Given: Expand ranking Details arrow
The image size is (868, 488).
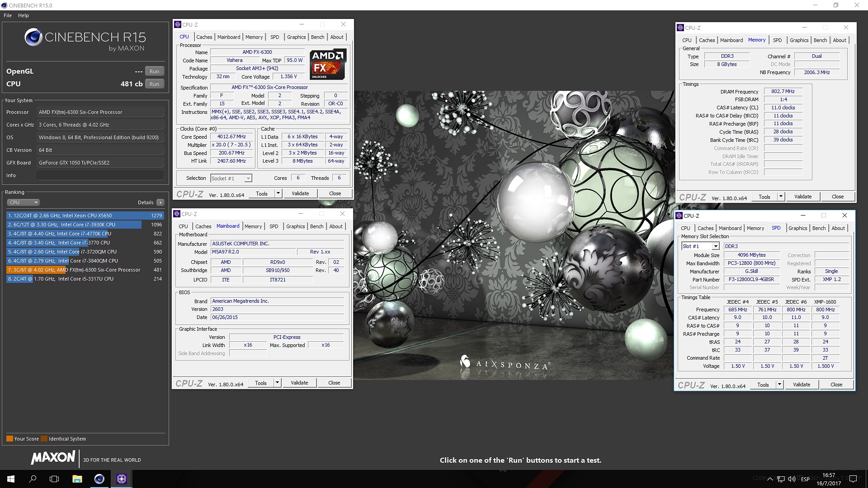Looking at the screenshot, I should [x=160, y=202].
